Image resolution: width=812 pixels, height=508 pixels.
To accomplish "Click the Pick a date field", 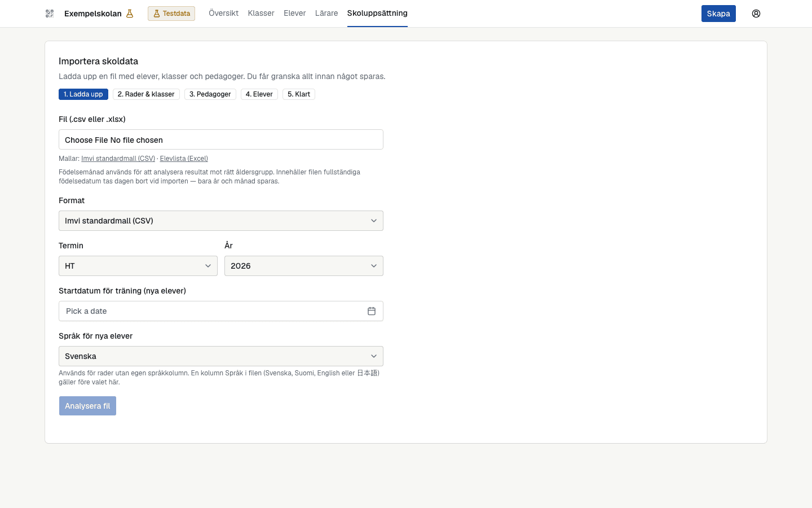I will tap(221, 311).
